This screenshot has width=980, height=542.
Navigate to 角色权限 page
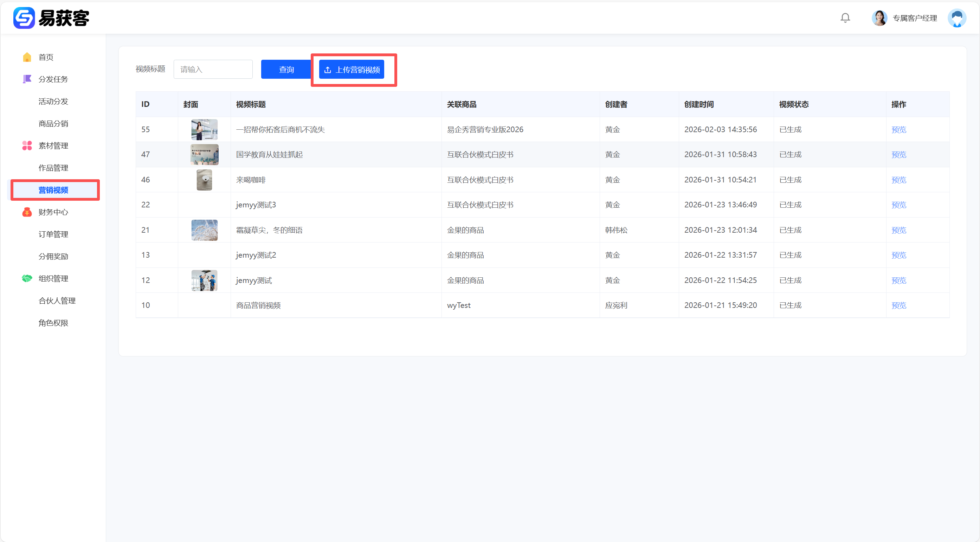pos(53,323)
